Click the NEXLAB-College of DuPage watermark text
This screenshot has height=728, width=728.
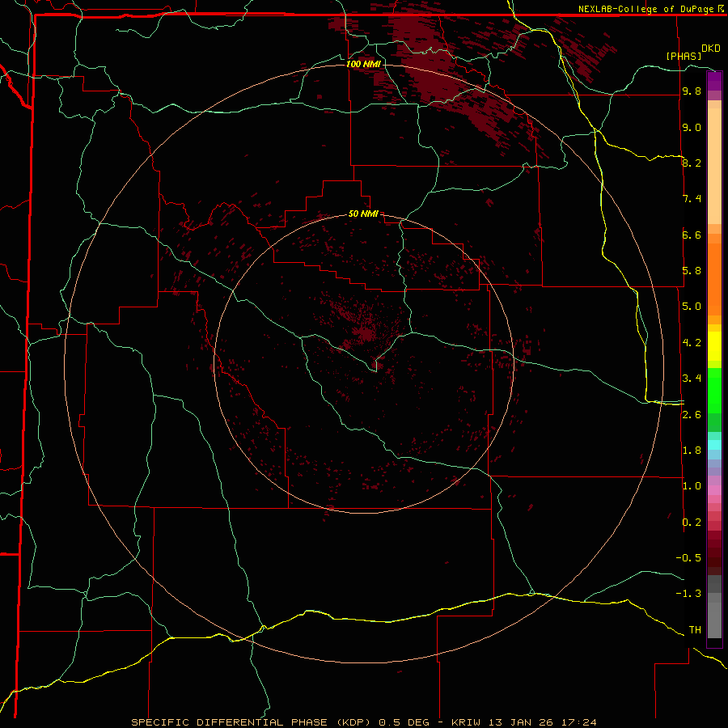[650, 9]
